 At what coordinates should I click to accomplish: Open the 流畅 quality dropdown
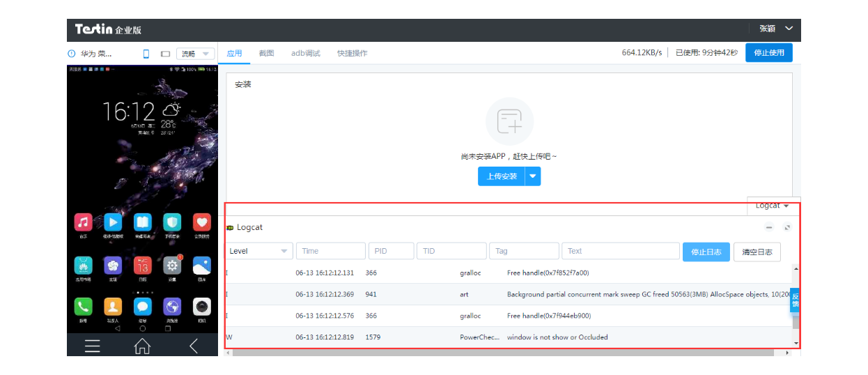coord(196,54)
